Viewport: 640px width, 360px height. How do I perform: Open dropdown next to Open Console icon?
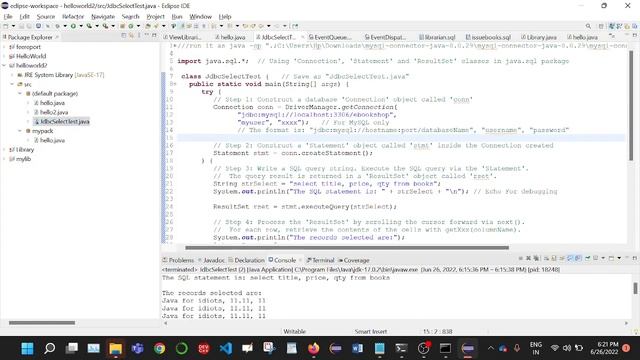click(x=619, y=258)
